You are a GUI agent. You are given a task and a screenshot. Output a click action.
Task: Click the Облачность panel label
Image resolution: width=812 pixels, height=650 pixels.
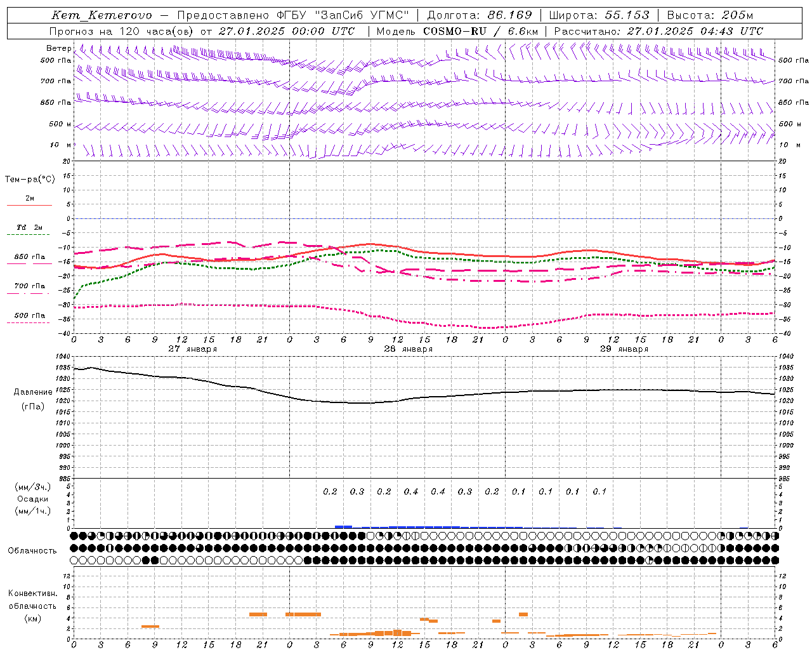[x=32, y=551]
